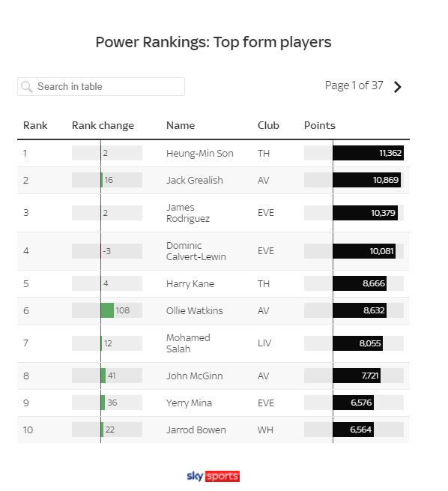Select Heung-Min Son player name
448x491 pixels.
coord(200,154)
